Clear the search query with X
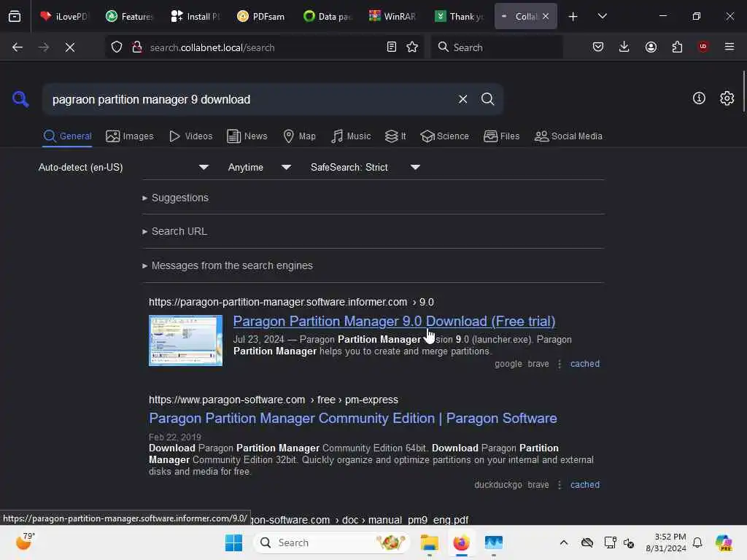The height and width of the screenshot is (560, 747). click(462, 99)
